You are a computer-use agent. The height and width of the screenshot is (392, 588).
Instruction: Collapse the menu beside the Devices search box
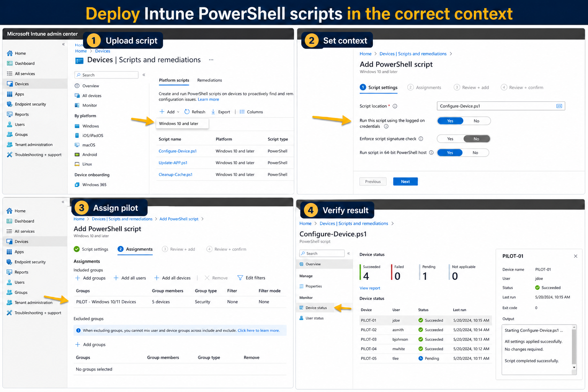pyautogui.click(x=144, y=75)
